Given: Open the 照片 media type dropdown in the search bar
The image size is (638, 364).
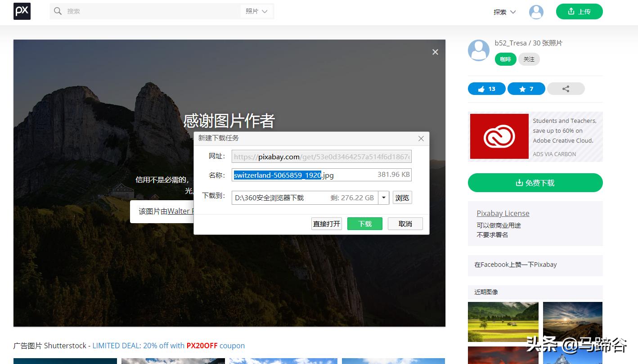Looking at the screenshot, I should (256, 11).
